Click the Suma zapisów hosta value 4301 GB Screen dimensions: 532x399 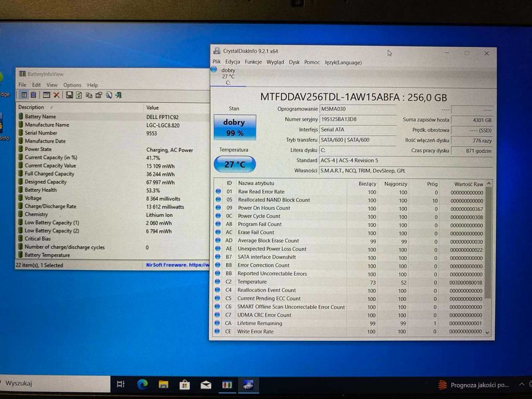tap(472, 120)
